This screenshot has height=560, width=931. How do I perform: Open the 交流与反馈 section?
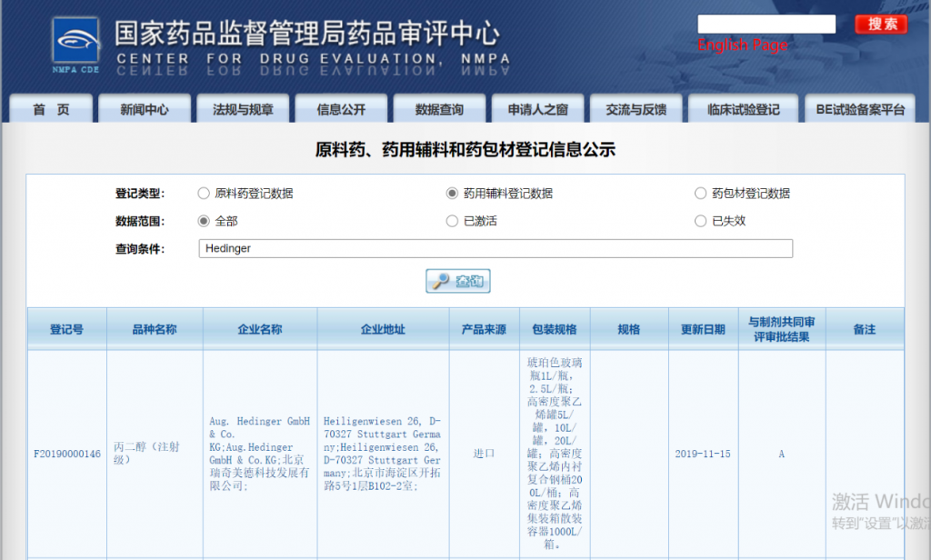point(636,107)
